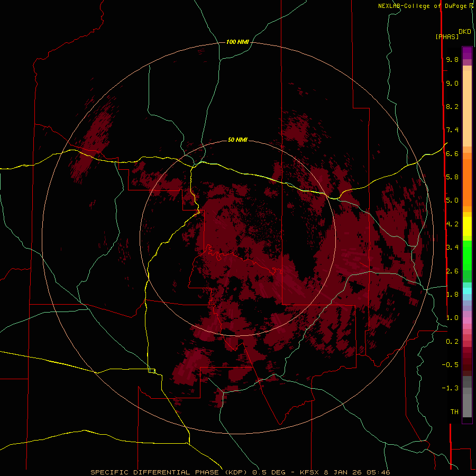
Task: Select the 5.8 scale value
Action: (x=452, y=177)
